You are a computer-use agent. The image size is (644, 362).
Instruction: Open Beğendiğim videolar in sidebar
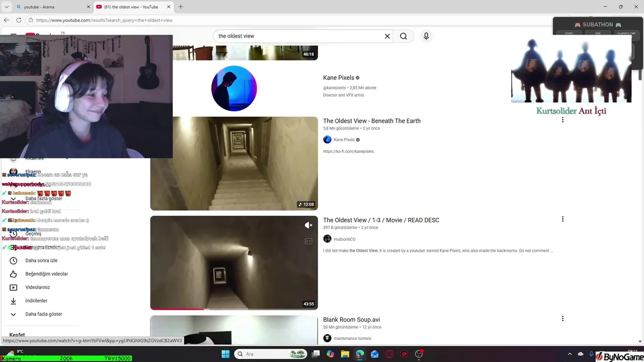pos(47,274)
